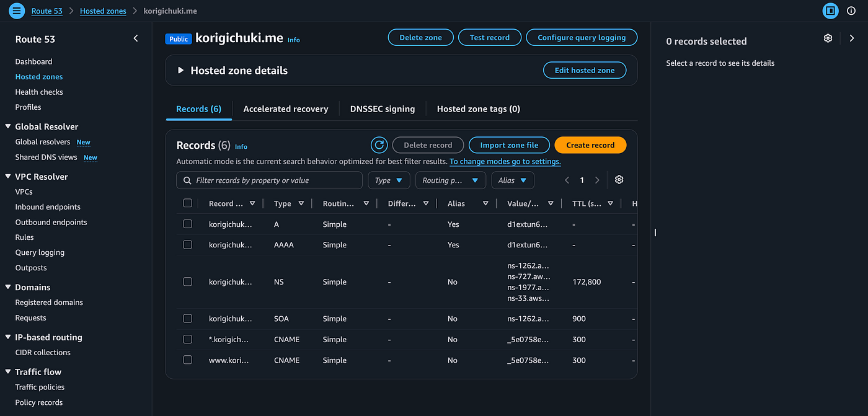Viewport: 868px width, 416px height.
Task: Open the info circle icon in top bar
Action: [851, 11]
